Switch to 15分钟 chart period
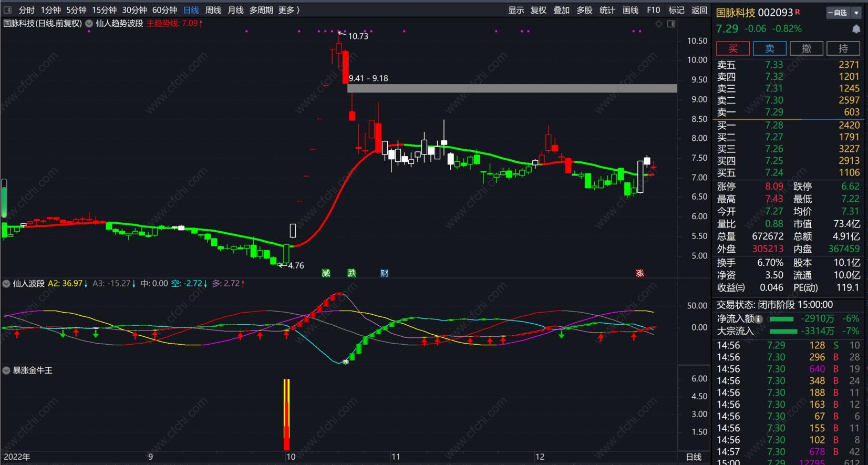Screen dimensions: 868x465 (x=104, y=10)
